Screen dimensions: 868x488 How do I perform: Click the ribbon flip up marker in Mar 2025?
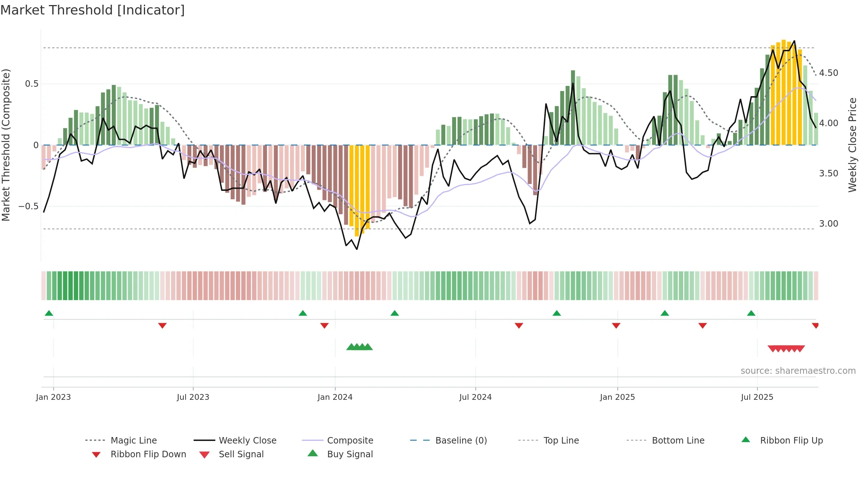click(665, 313)
